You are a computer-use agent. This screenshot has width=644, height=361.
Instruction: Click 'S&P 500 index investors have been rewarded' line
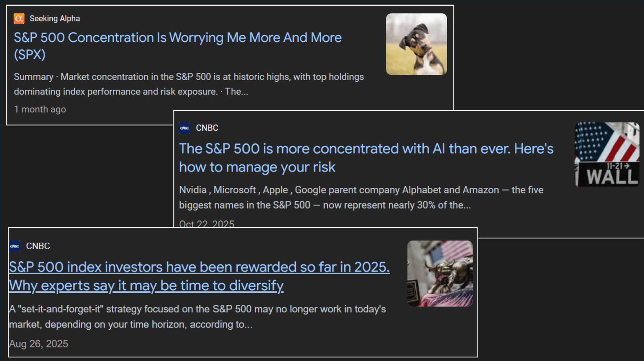199,267
